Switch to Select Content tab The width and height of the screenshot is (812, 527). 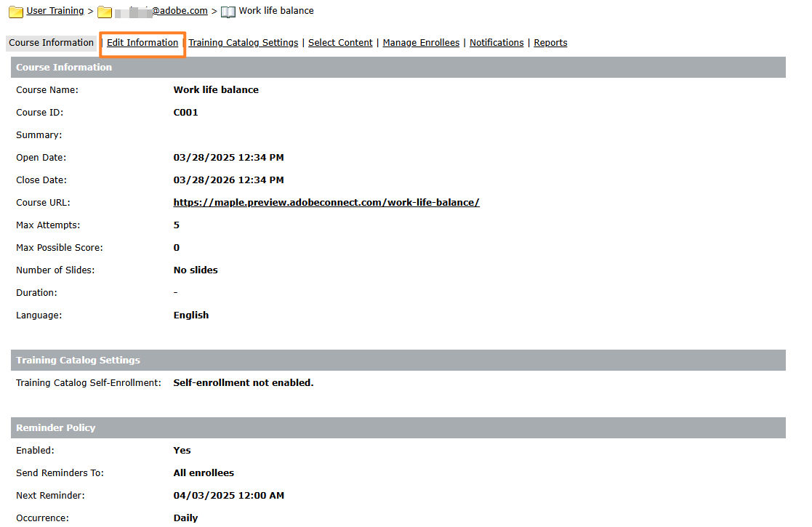pos(340,43)
